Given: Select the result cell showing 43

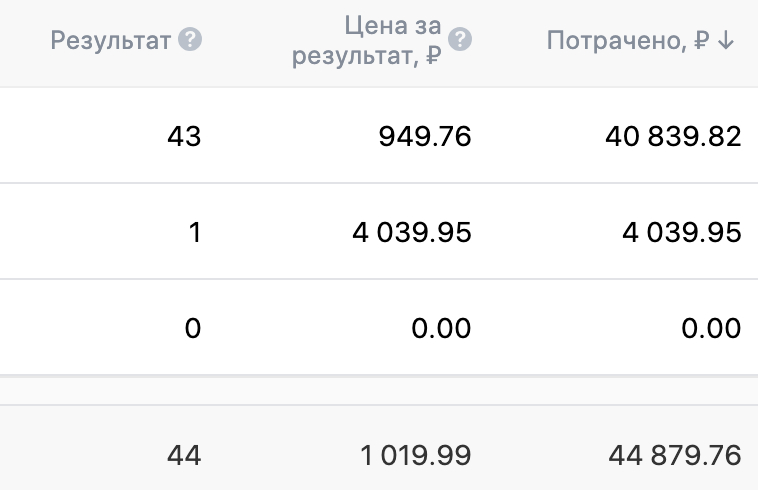Looking at the screenshot, I should pyautogui.click(x=184, y=136).
